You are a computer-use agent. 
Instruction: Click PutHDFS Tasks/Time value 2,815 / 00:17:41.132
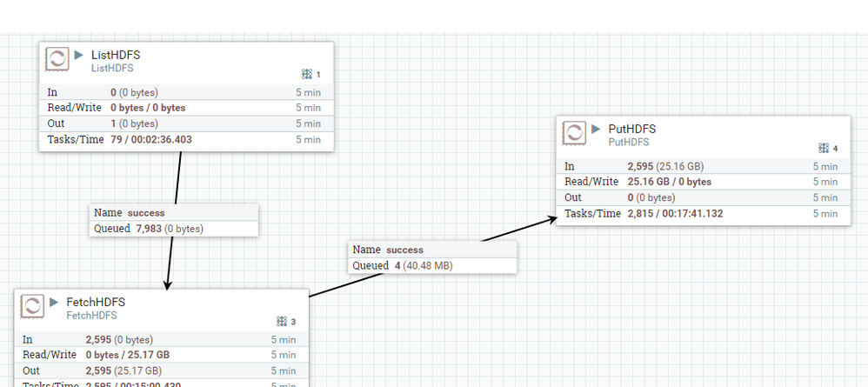tap(676, 214)
